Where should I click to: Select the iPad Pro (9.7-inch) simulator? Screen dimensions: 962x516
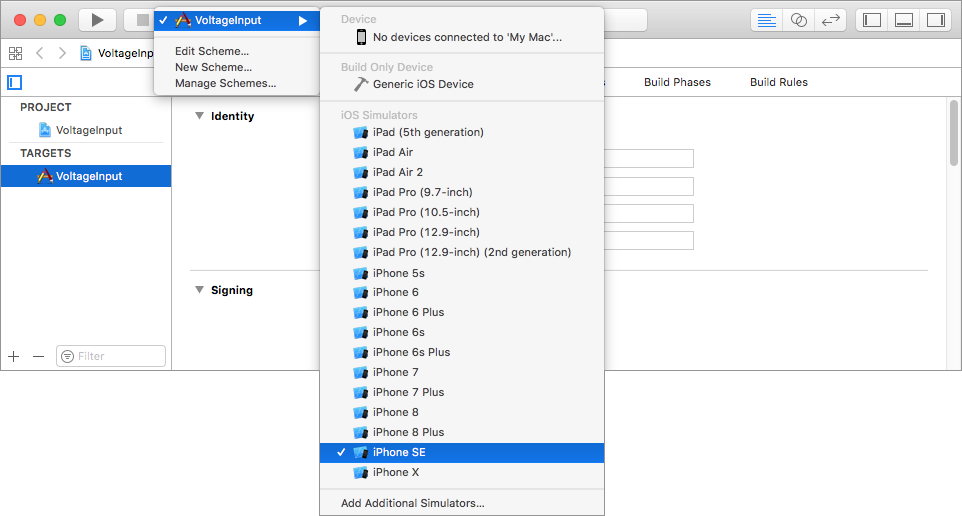462,192
